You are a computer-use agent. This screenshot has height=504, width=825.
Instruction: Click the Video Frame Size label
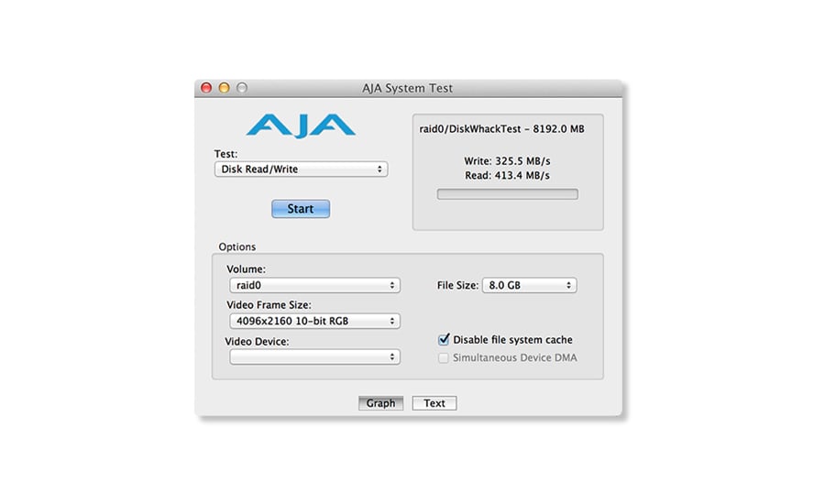pyautogui.click(x=269, y=304)
